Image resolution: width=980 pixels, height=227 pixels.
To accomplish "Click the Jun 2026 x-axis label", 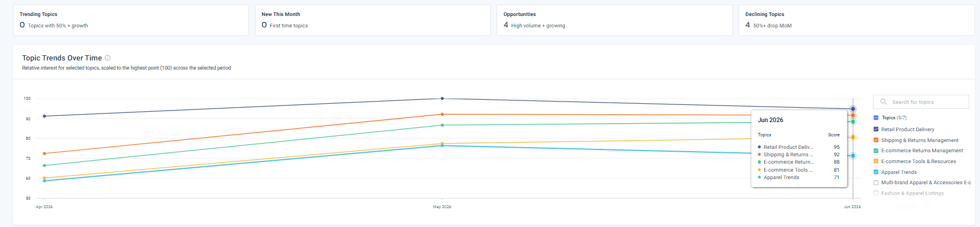I will pos(852,206).
